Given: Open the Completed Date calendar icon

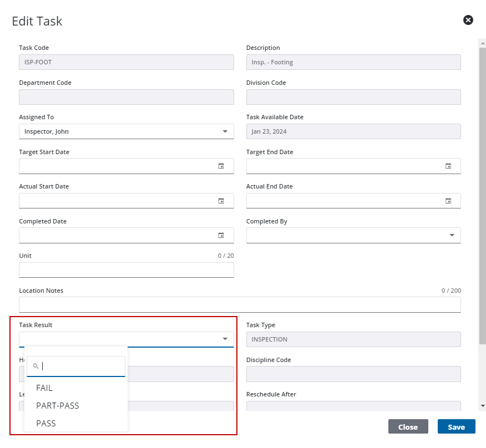Looking at the screenshot, I should click(221, 235).
